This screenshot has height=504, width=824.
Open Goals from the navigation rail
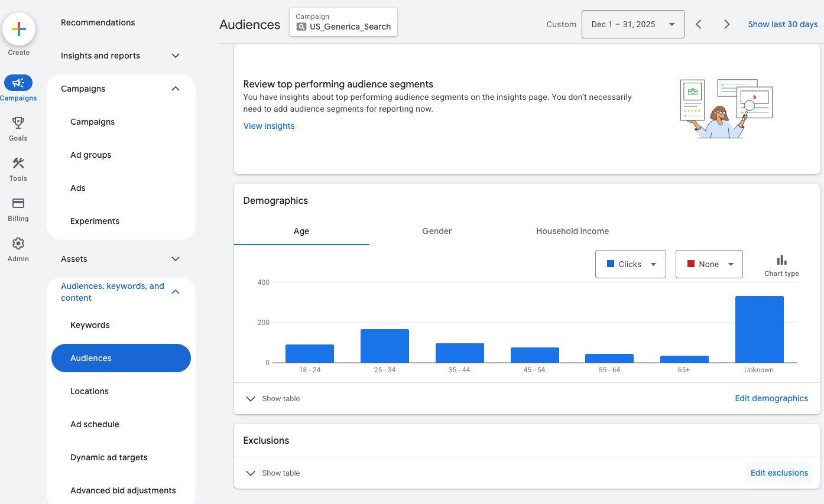[18, 123]
